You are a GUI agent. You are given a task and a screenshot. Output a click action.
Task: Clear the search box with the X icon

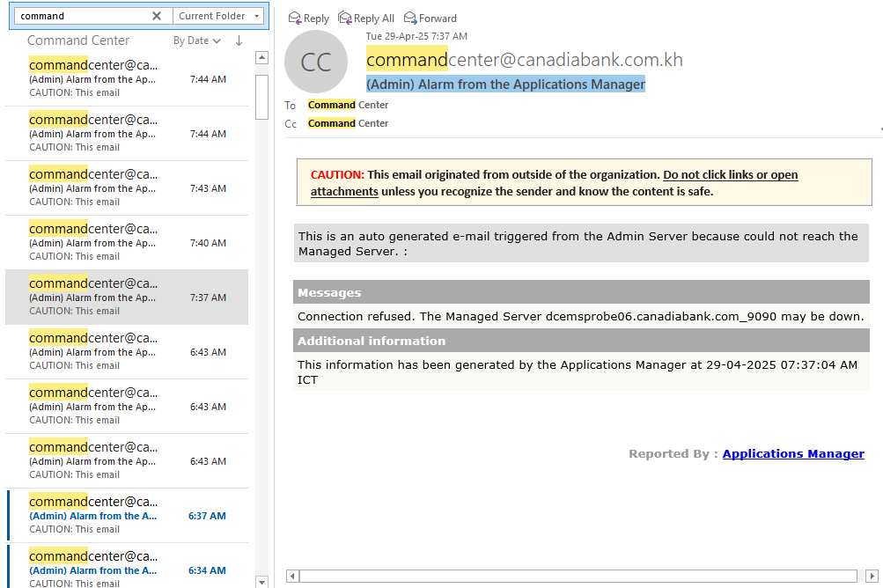tap(157, 16)
